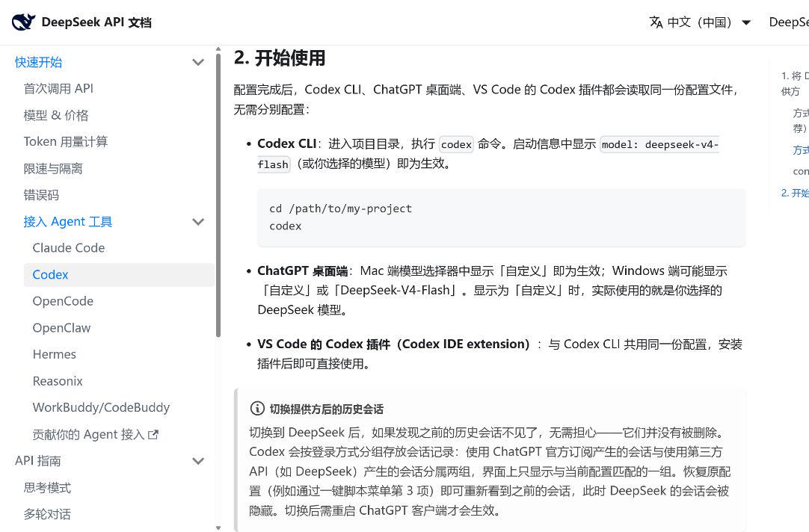Click the cd /path/to/my-project code line
The image size is (809, 532).
pos(340,208)
